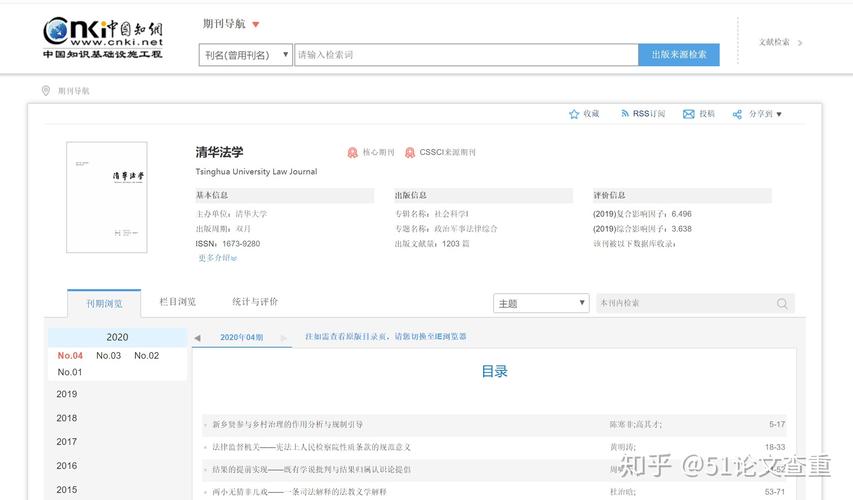
Task: Expand year 2018 in the sidebar
Action: pyautogui.click(x=66, y=418)
